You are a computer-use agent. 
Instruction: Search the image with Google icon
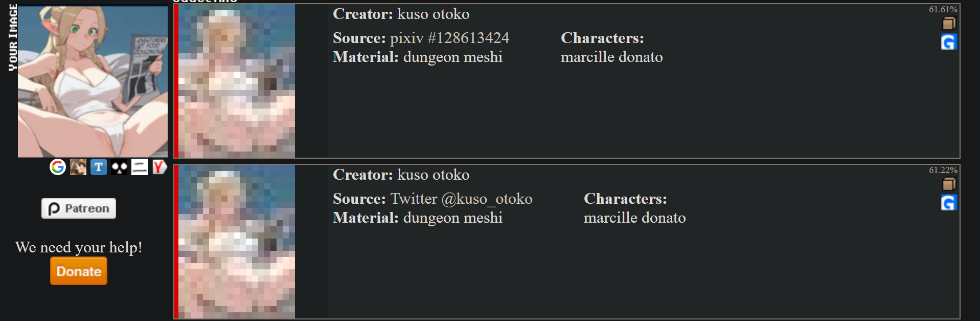point(58,167)
